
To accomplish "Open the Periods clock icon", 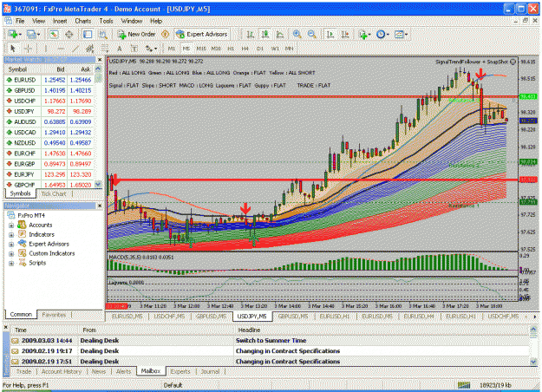I will pyautogui.click(x=381, y=34).
